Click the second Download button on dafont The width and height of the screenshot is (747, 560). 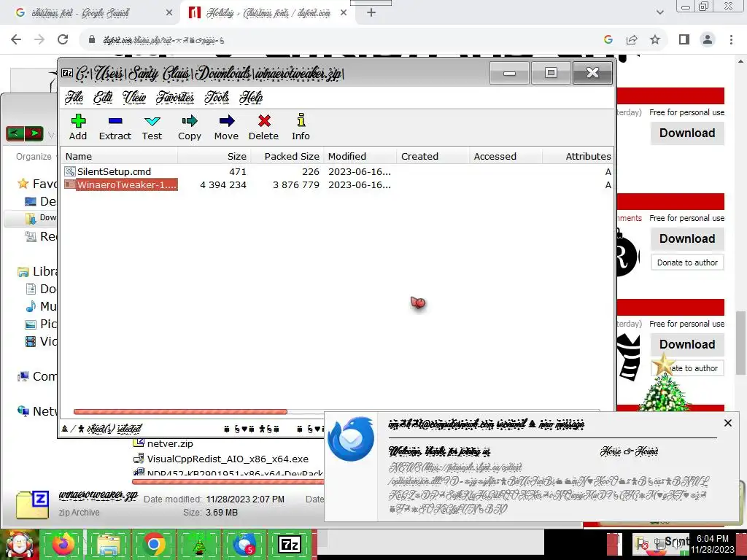687,239
